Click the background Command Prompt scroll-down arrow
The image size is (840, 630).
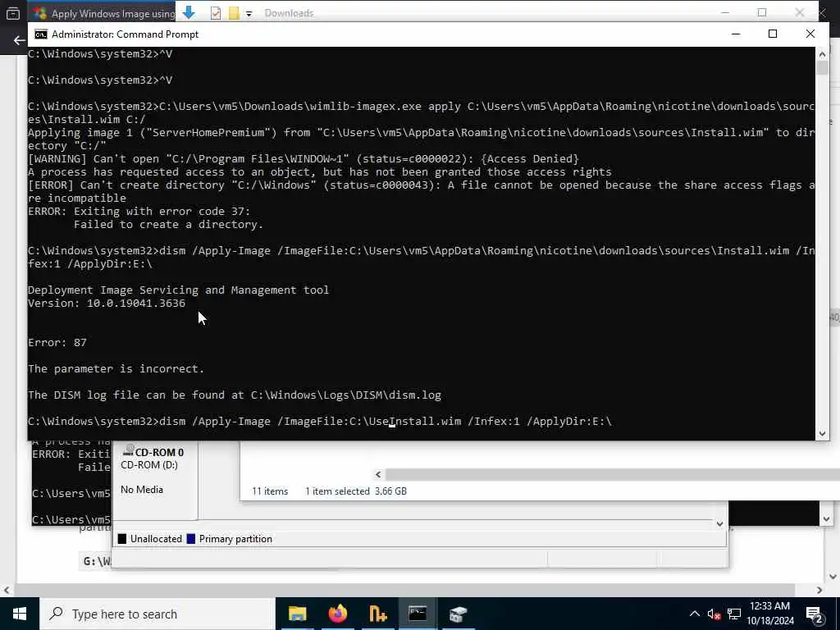point(825,518)
